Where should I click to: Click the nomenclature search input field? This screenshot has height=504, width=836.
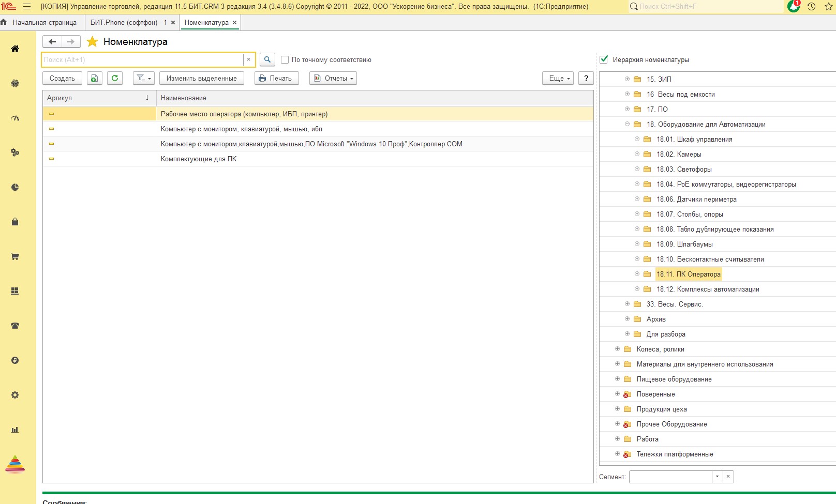click(x=142, y=59)
